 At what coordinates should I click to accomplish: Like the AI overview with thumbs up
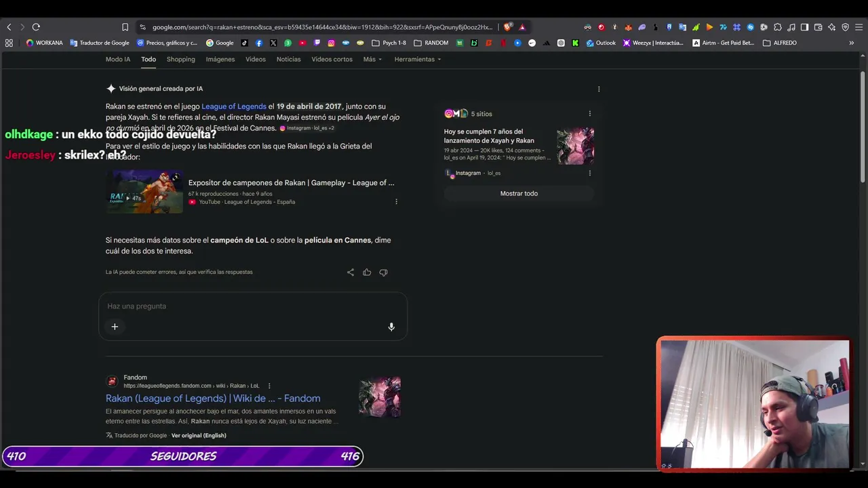coord(367,272)
